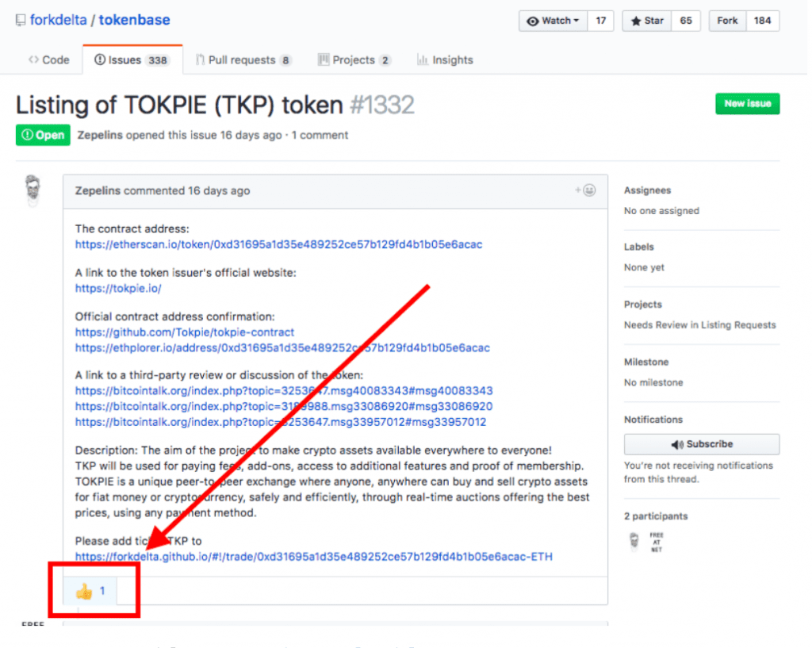Open the tokenbase repository link
The width and height of the screenshot is (812, 648).
click(134, 20)
